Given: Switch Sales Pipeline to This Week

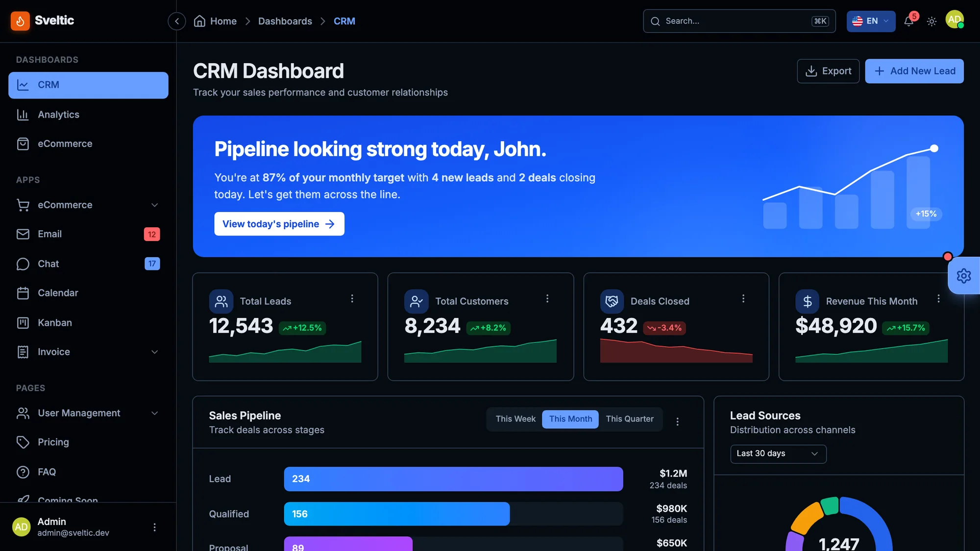Looking at the screenshot, I should (515, 419).
